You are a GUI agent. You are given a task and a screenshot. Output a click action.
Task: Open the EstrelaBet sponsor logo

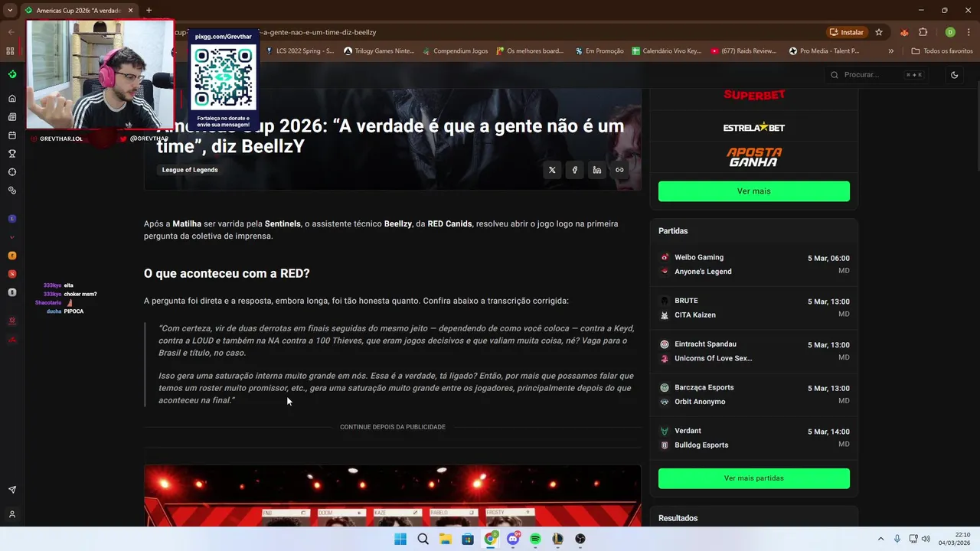754,127
